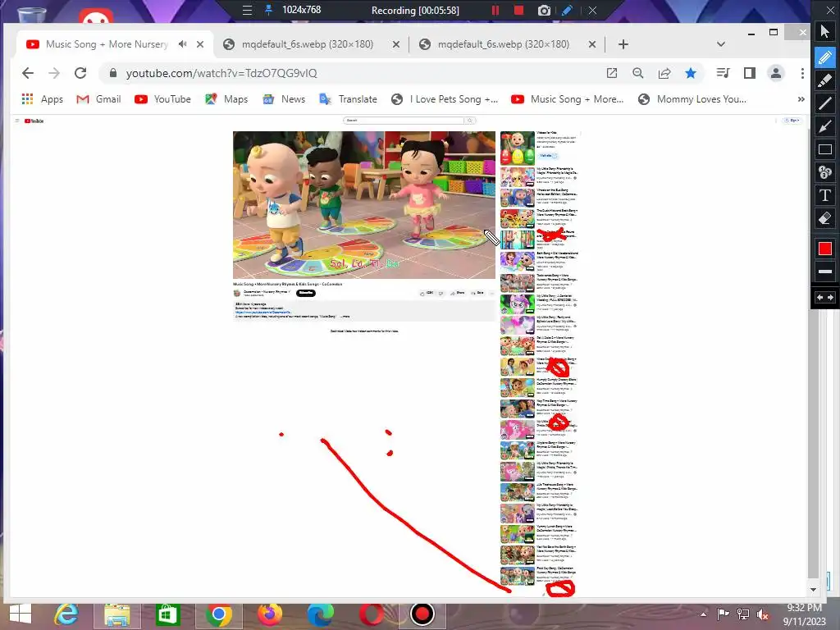Take a screenshot with the camera icon
The width and height of the screenshot is (840, 630).
[544, 10]
